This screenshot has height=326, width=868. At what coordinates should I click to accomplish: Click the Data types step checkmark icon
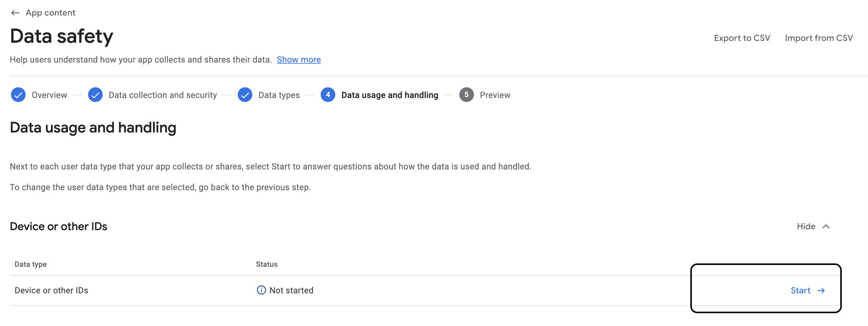245,95
